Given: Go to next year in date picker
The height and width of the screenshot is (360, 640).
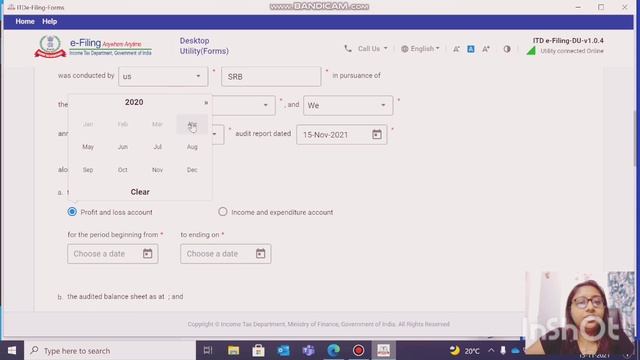Looking at the screenshot, I should point(206,102).
